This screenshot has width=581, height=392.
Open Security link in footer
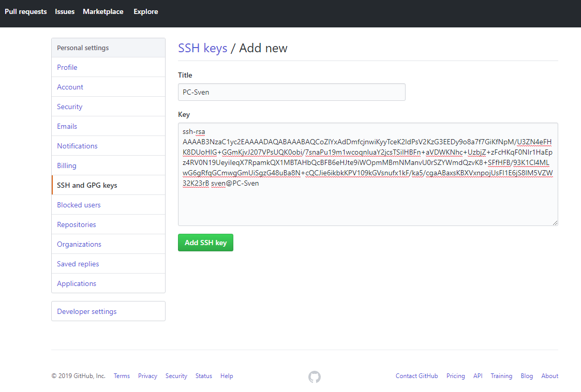click(x=176, y=375)
